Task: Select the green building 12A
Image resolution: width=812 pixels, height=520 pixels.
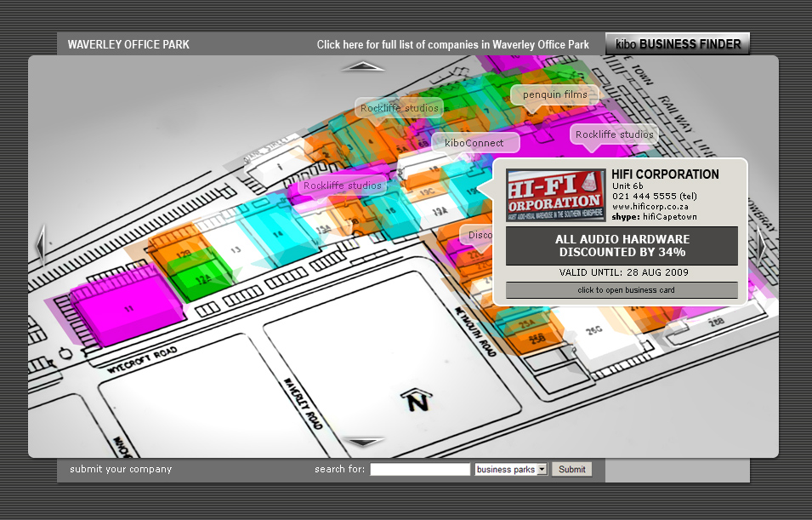Action: (202, 276)
